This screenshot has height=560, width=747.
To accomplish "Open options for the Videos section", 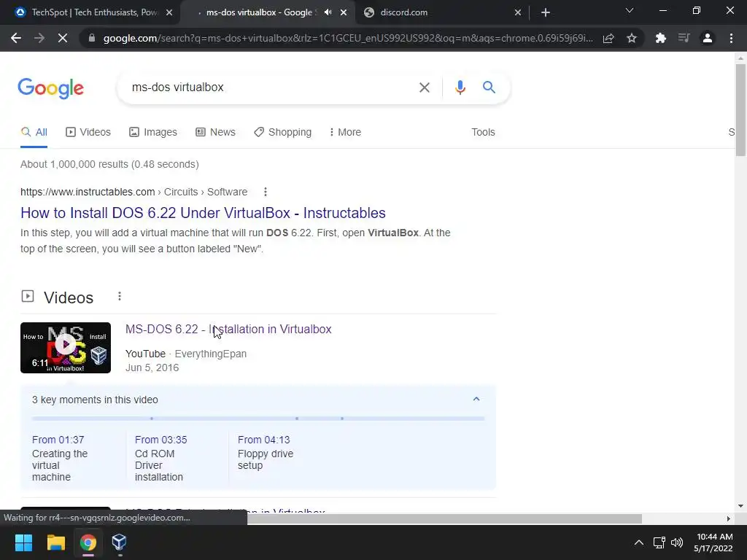I will (120, 297).
